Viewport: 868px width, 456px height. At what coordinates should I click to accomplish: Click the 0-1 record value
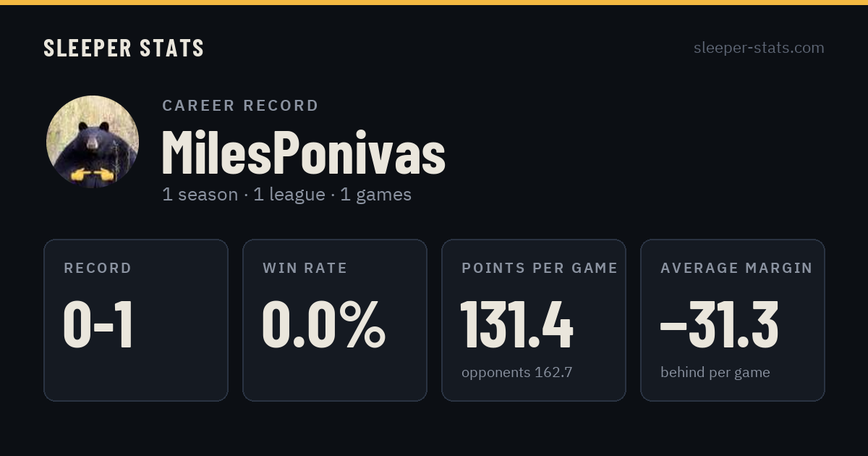click(98, 325)
